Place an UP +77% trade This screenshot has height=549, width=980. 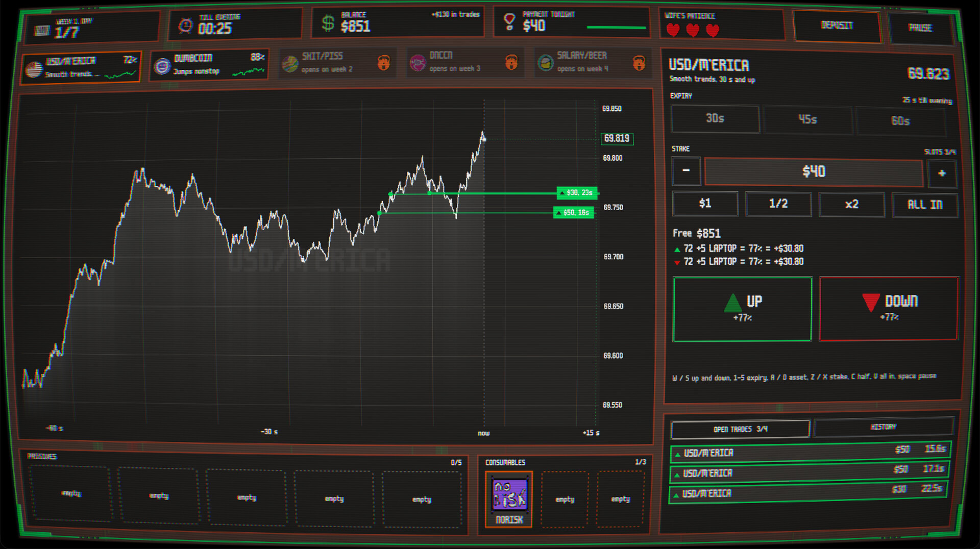742,309
